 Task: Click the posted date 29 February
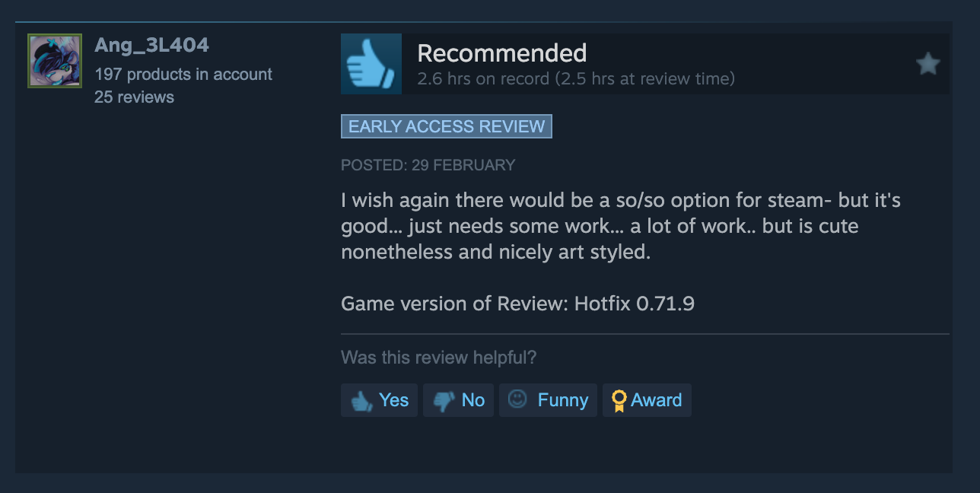428,165
